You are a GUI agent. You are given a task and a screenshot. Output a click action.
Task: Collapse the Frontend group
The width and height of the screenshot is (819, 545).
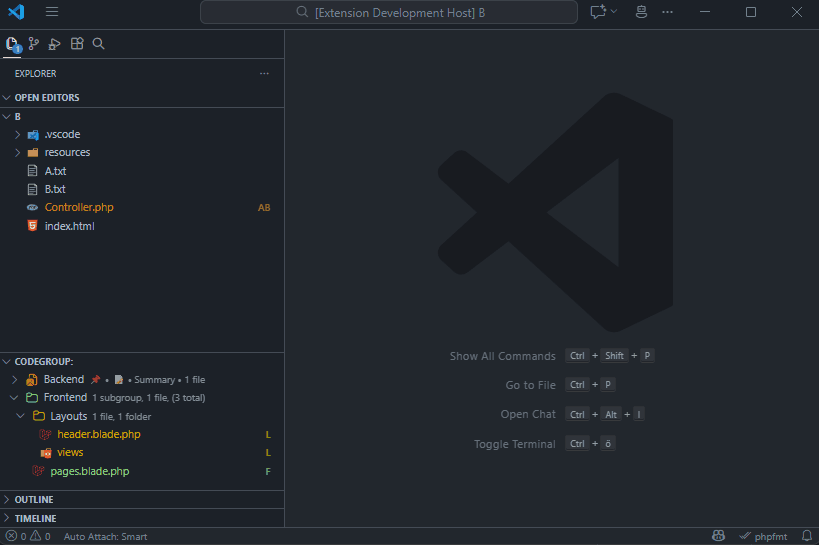pos(14,398)
